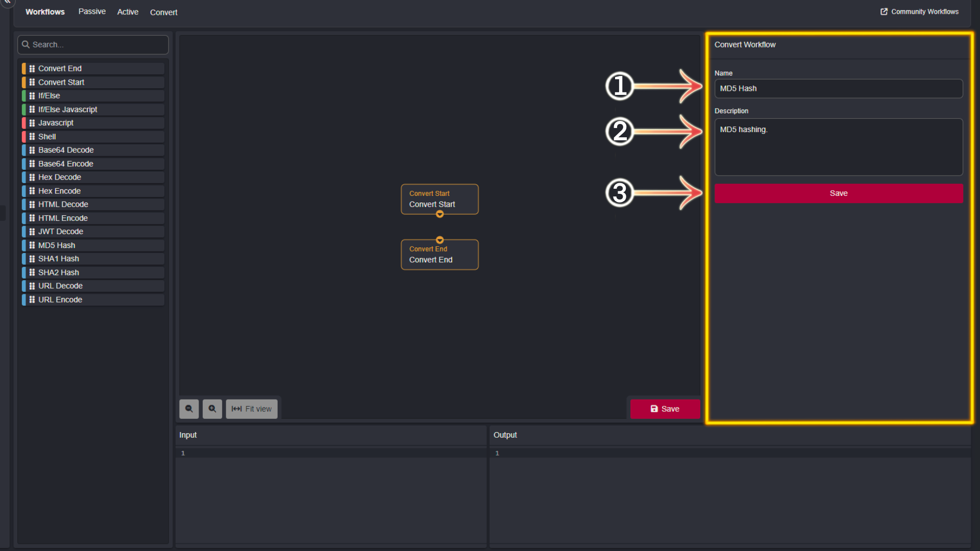This screenshot has height=551, width=980.
Task: Grab the drag handle of Hex Decode
Action: (32, 177)
